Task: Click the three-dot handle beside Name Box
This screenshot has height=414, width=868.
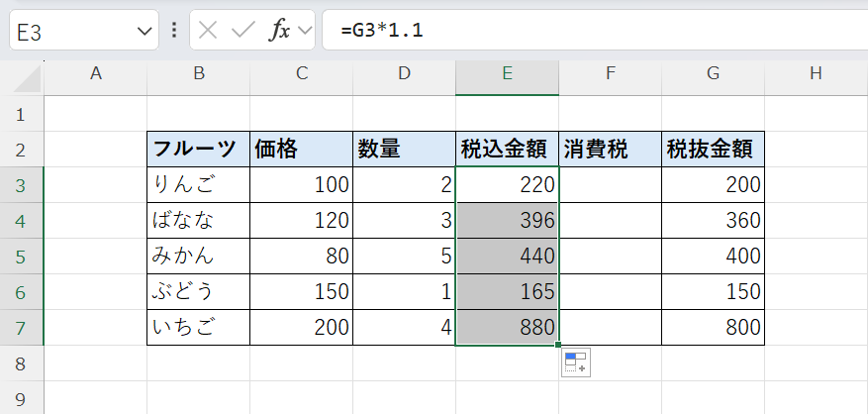Action: pos(174,31)
